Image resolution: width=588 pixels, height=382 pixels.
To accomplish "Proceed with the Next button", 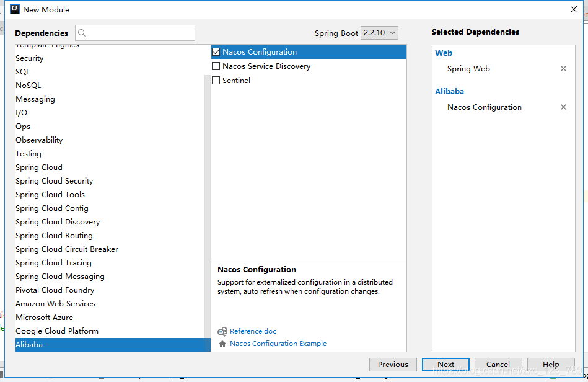I will click(445, 365).
